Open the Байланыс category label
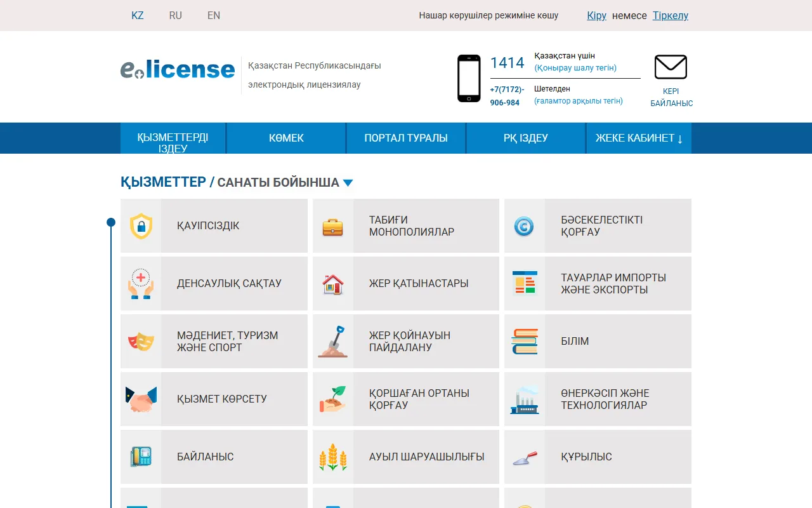Screen dimensions: 812x508 coord(206,457)
